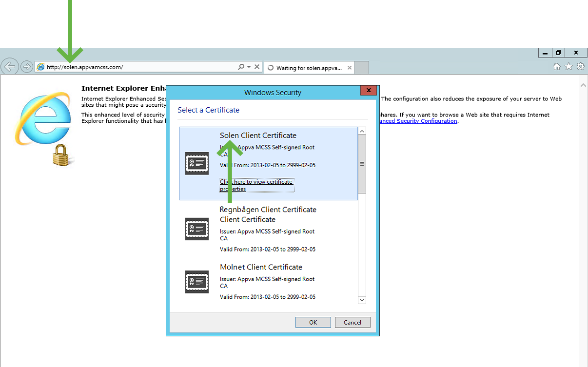This screenshot has width=588, height=367.
Task: Close the "Waiting for solen.appva..." tab
Action: (349, 68)
